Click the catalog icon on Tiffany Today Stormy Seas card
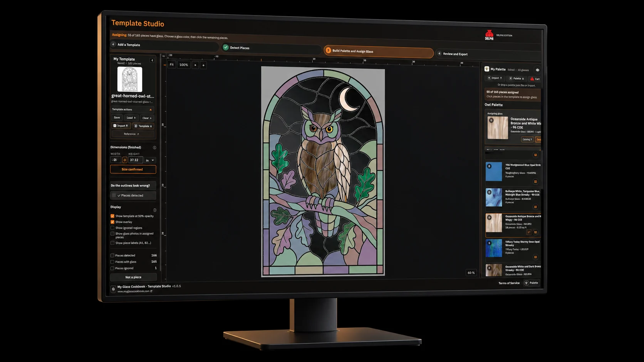Screen dimensions: 644x362 [x=535, y=257]
